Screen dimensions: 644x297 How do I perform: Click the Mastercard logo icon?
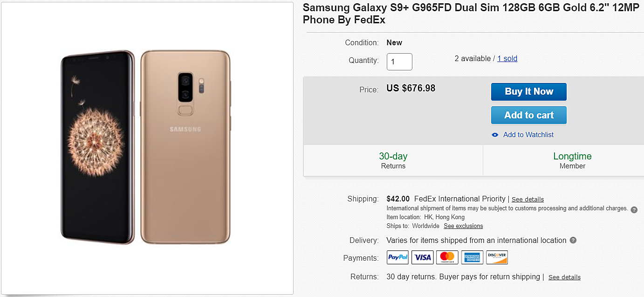coord(447,257)
